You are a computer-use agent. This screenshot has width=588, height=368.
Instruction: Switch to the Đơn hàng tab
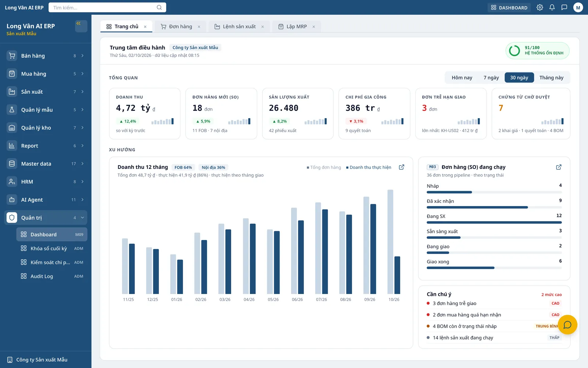tap(180, 26)
